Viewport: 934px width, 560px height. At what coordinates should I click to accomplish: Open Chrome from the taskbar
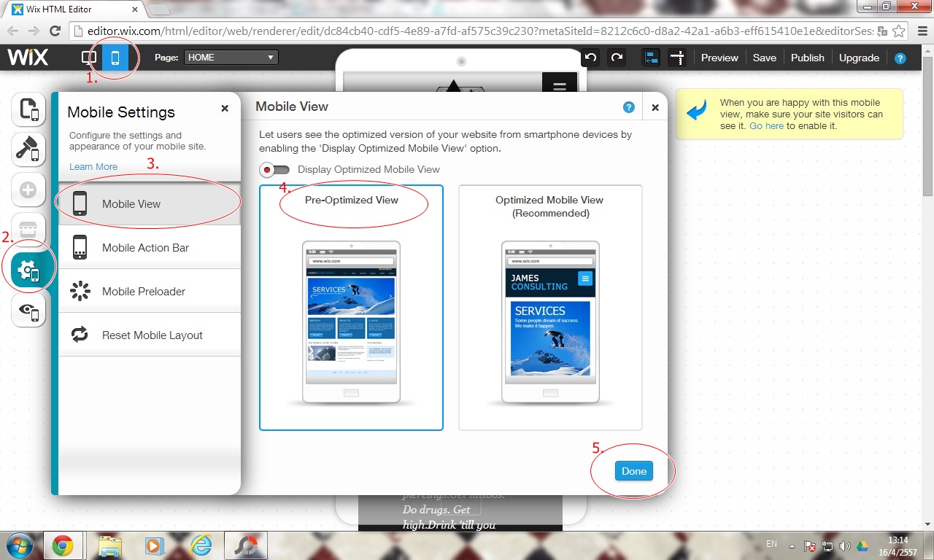click(63, 545)
